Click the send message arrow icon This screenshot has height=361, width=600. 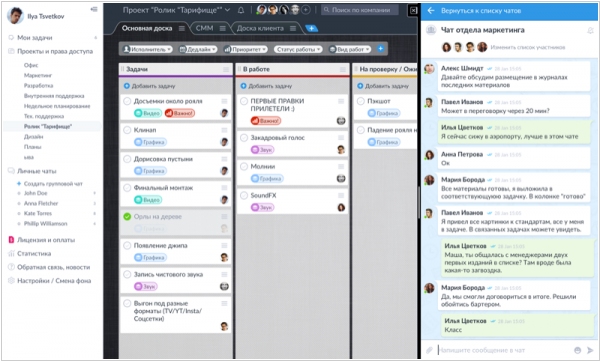(590, 350)
